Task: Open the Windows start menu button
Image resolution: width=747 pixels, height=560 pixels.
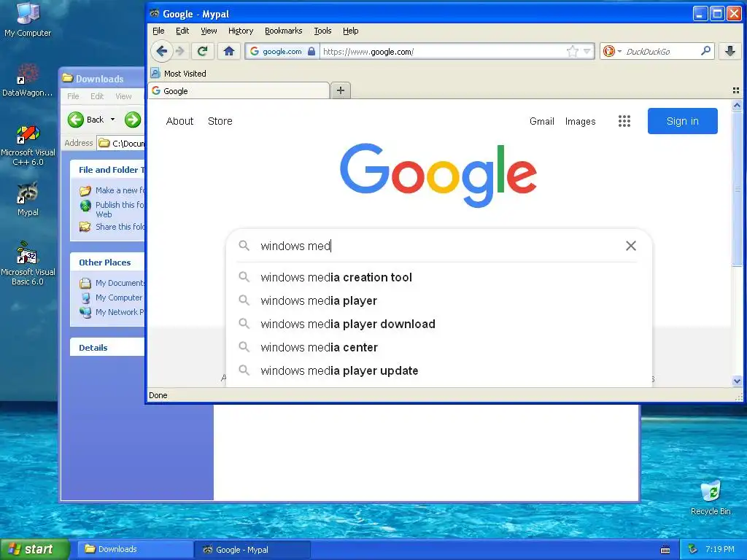Action: tap(34, 550)
